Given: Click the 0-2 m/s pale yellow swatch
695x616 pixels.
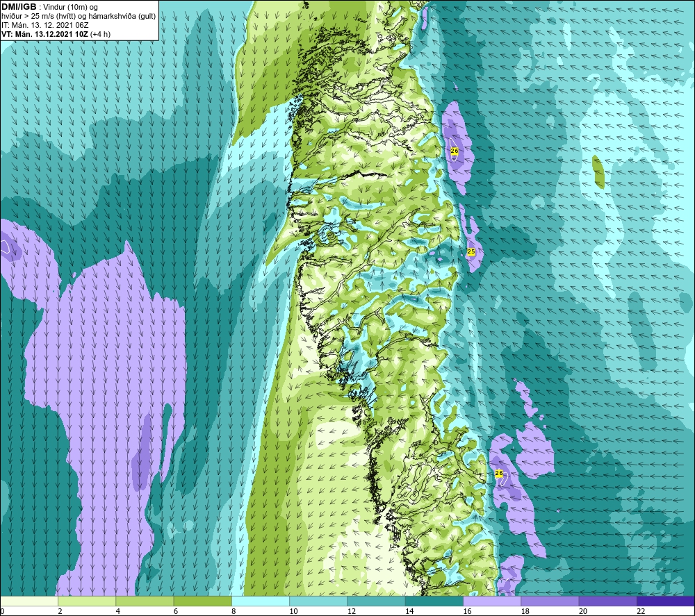Looking at the screenshot, I should [28, 601].
